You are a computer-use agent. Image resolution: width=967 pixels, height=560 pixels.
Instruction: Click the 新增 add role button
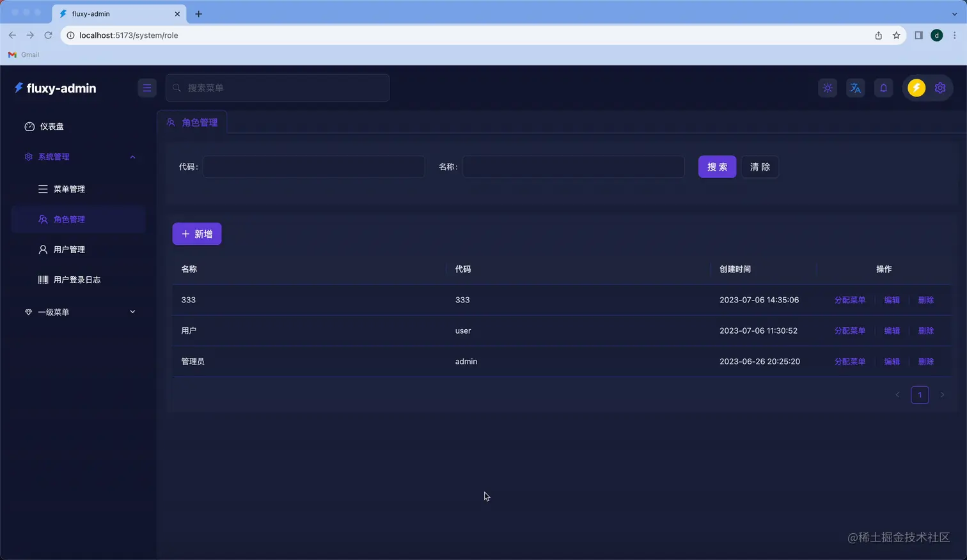(x=197, y=234)
